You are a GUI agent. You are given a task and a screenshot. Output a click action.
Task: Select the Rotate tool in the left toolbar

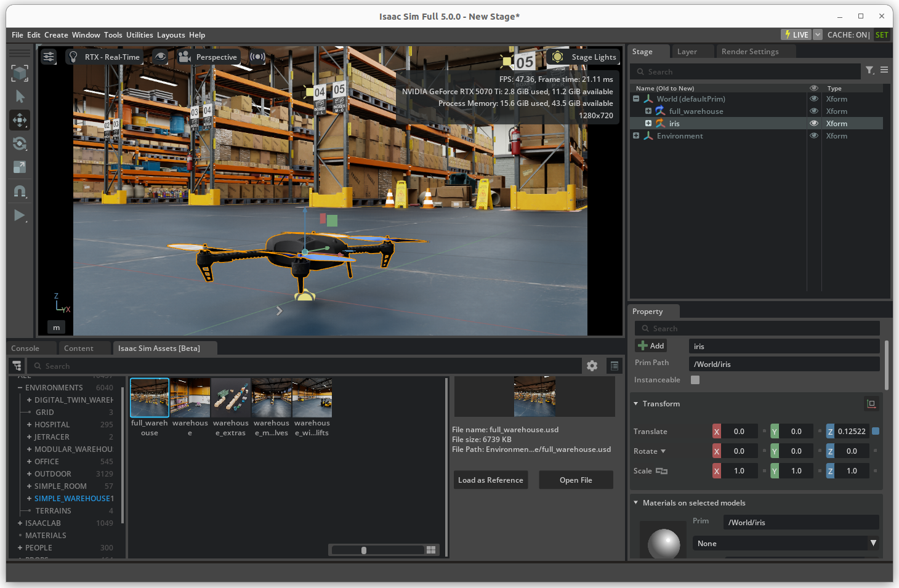[x=20, y=143]
